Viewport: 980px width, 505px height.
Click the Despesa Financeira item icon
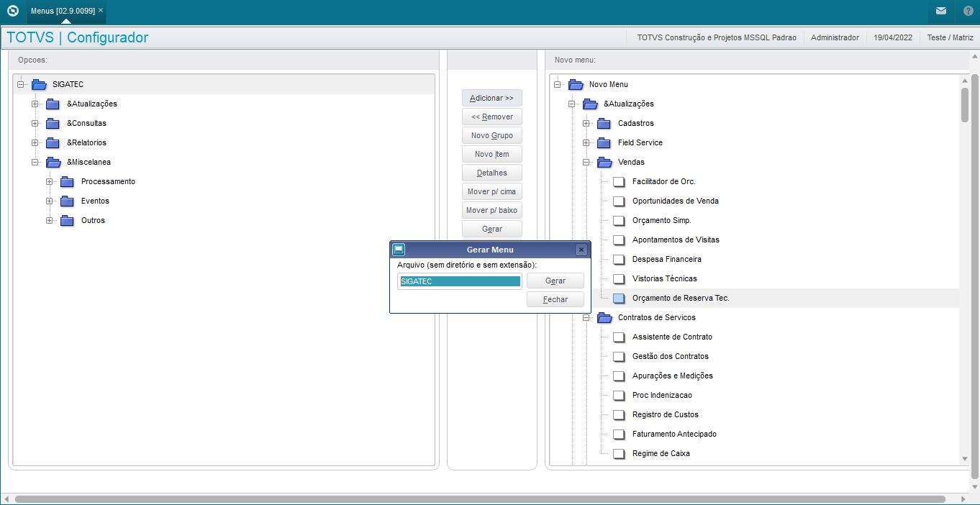[x=619, y=259]
